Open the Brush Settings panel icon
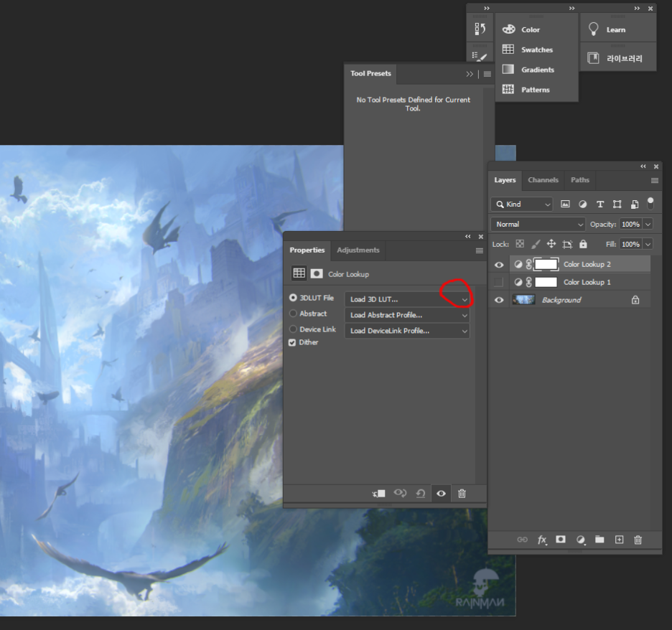Screen dimensions: 672x630 tap(480, 56)
